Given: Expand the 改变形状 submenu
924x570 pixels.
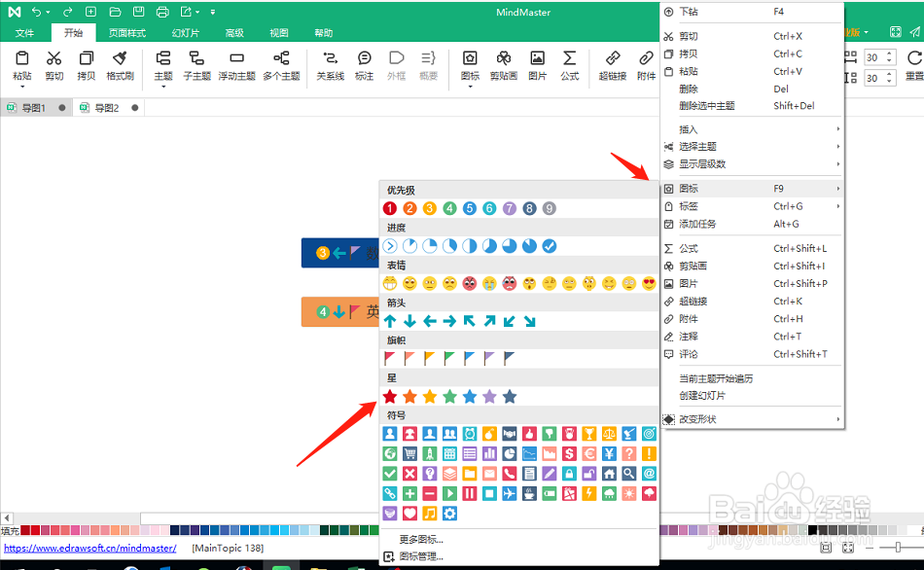Looking at the screenshot, I should point(751,419).
